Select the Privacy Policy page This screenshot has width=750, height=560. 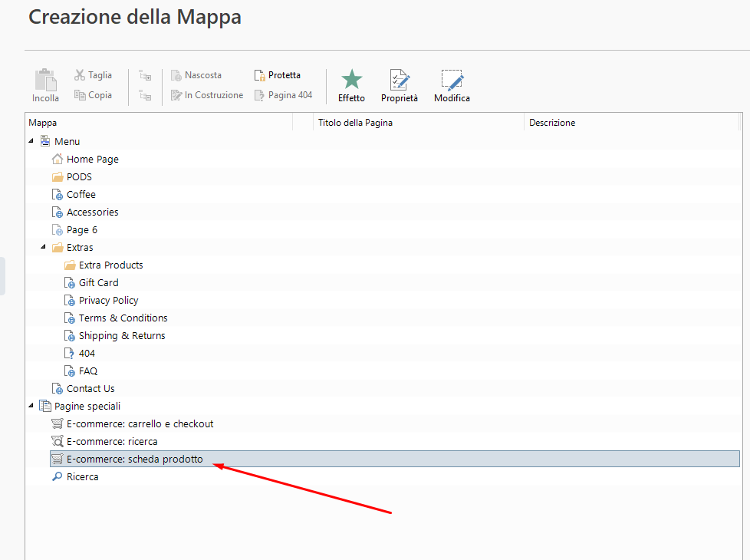(x=108, y=300)
